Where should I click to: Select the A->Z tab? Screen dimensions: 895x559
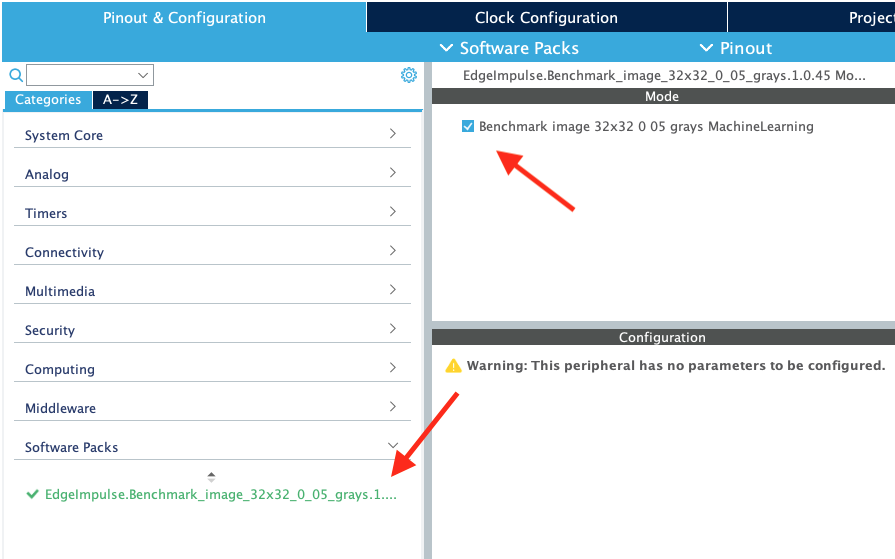tap(120, 99)
